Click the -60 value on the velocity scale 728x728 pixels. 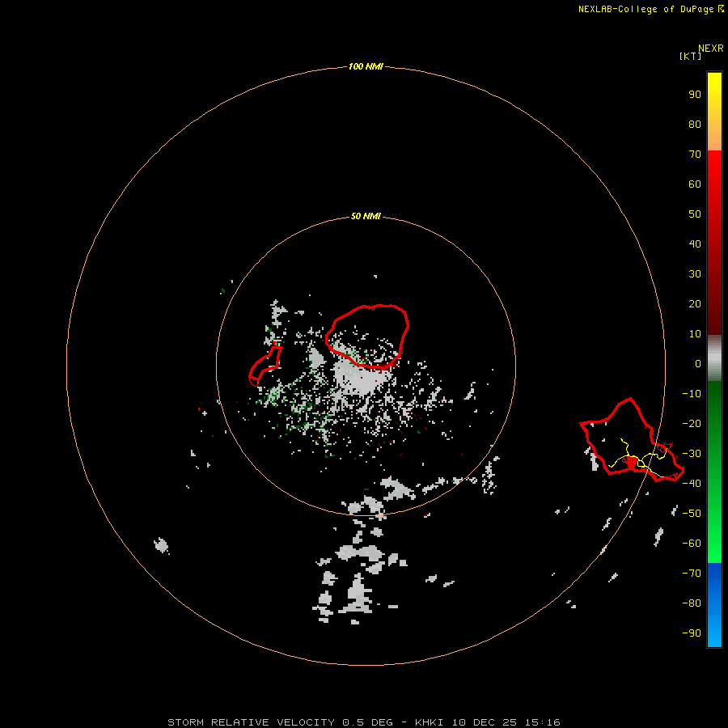tap(692, 544)
